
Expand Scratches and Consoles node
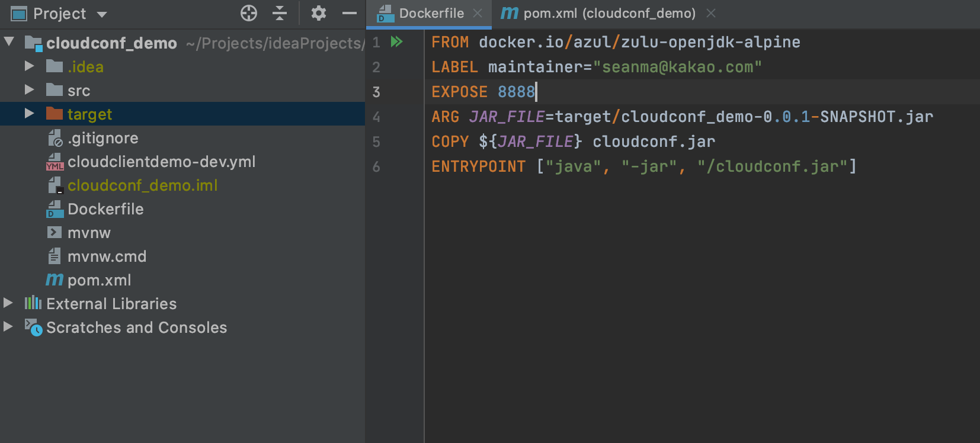pyautogui.click(x=8, y=326)
